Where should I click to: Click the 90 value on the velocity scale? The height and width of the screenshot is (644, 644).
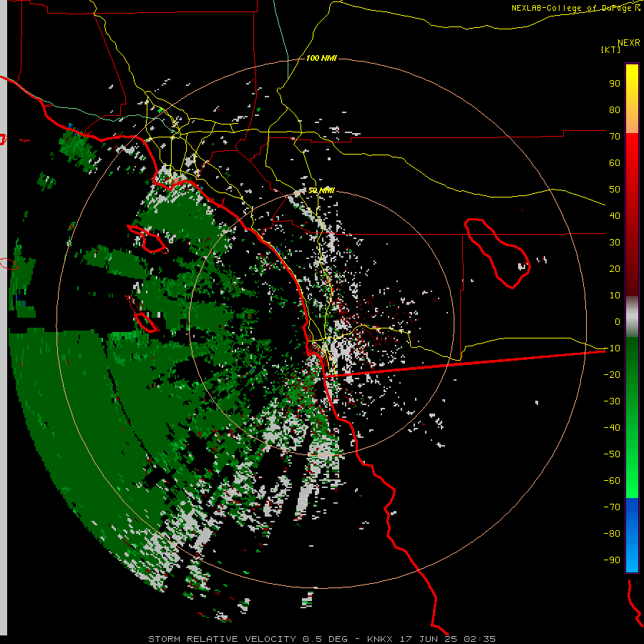[615, 84]
